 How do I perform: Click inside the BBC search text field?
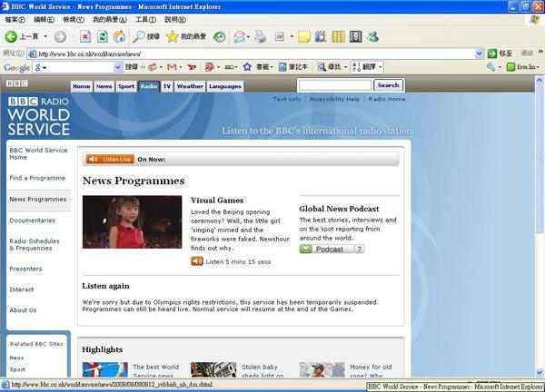335,85
